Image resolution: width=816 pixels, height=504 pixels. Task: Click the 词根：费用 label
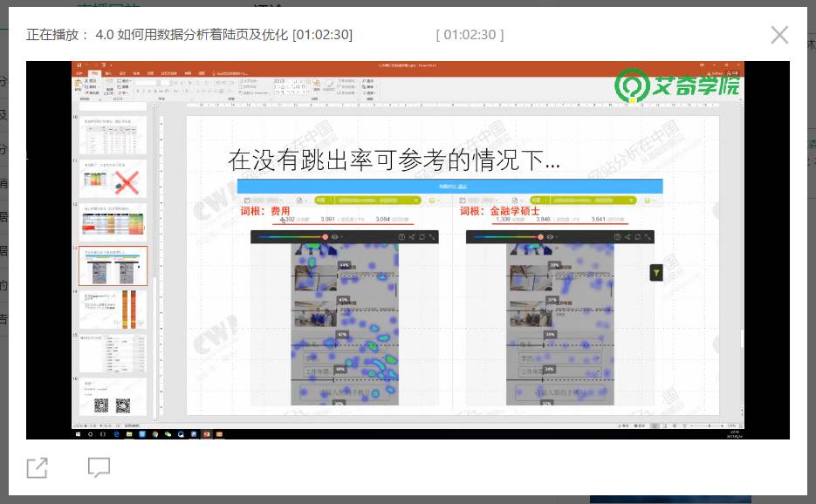[x=265, y=211]
